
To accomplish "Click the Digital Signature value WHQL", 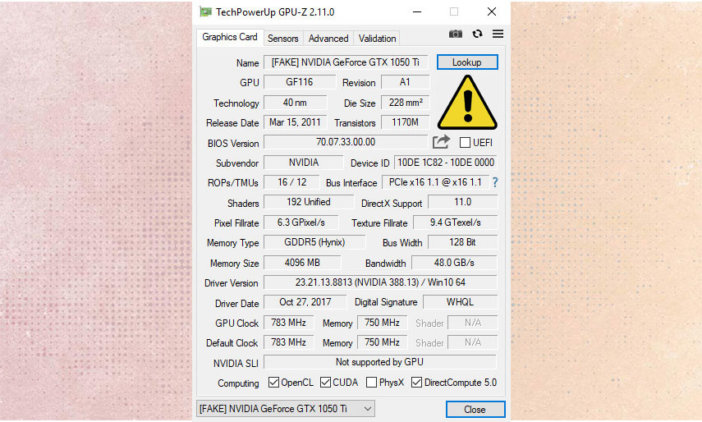I will 460,302.
